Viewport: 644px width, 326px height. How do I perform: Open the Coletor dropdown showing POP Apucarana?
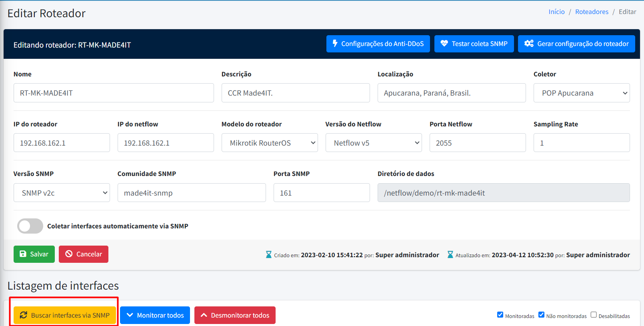tap(582, 93)
